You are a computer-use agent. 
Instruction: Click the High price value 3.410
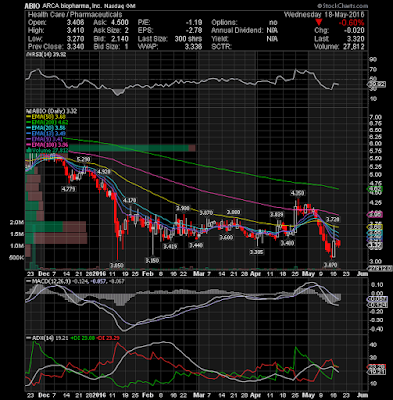[x=74, y=31]
